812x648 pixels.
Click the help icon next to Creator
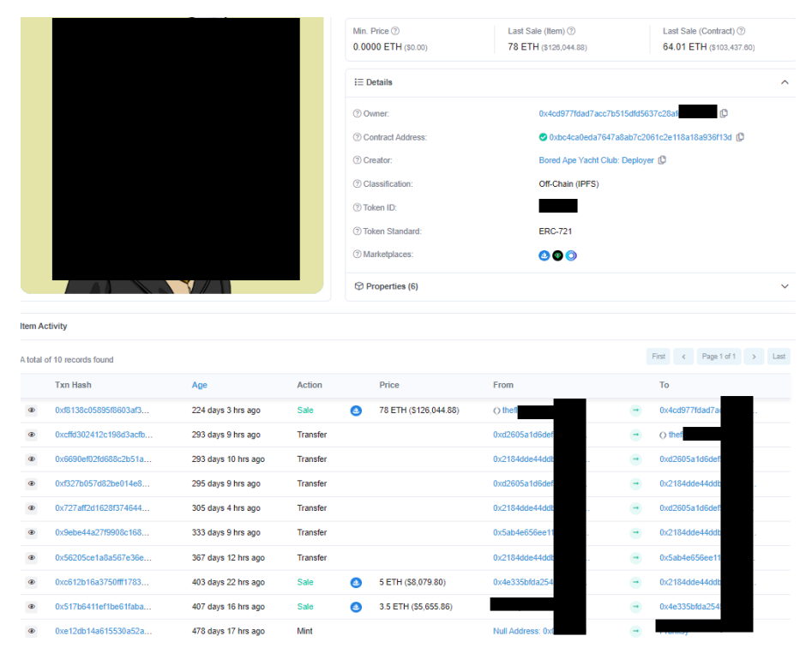(x=357, y=160)
